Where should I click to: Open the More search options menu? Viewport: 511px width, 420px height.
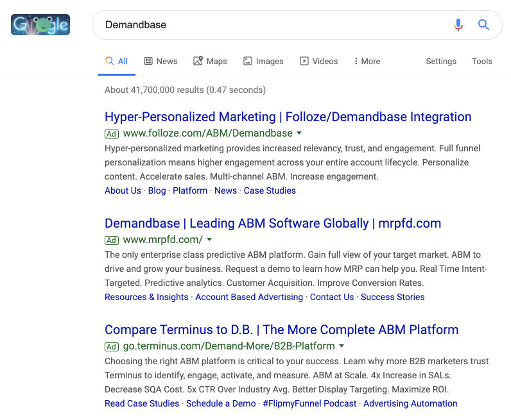click(367, 61)
